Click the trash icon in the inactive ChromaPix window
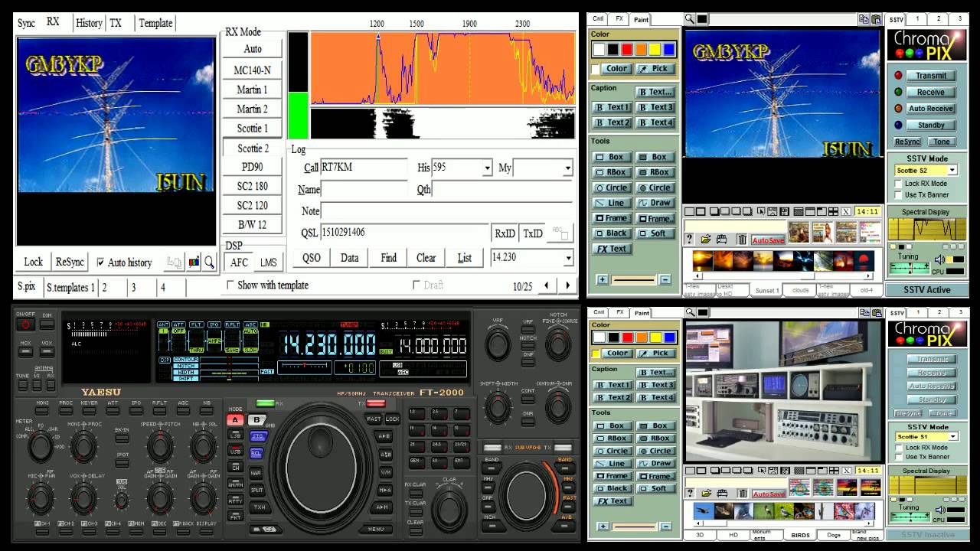Screen dimensions: 980x551 point(742,494)
